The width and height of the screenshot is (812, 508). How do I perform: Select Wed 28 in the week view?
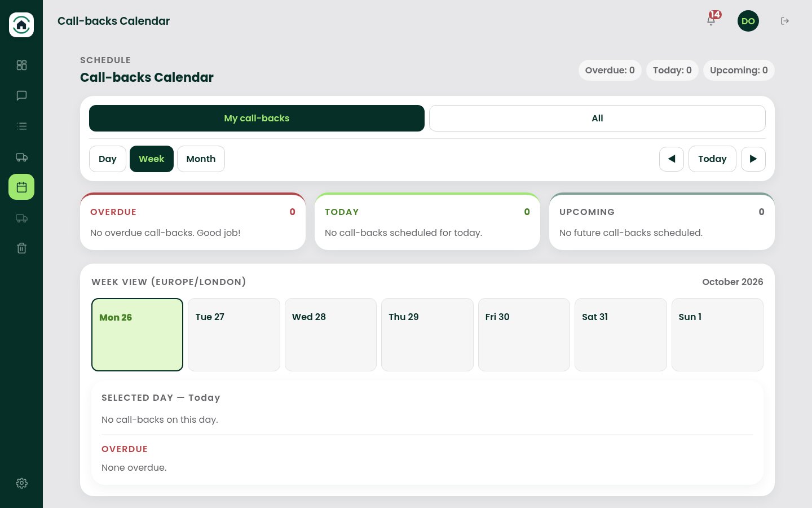click(330, 335)
